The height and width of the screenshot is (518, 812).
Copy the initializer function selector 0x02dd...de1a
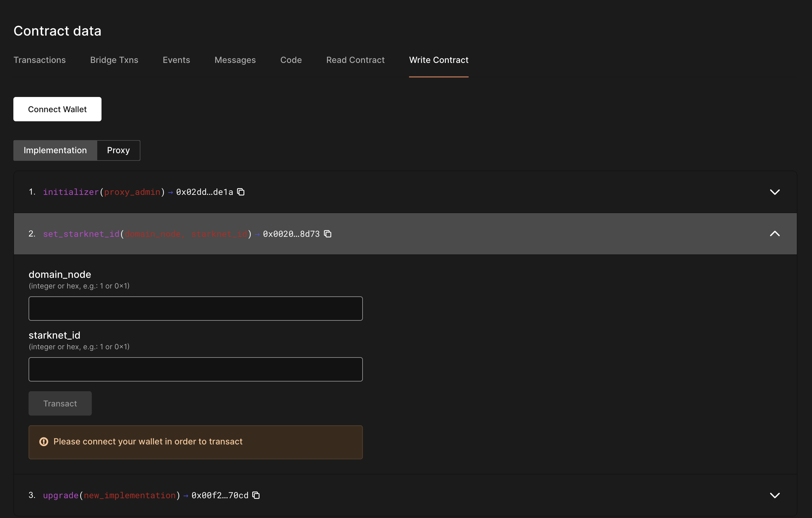point(241,192)
